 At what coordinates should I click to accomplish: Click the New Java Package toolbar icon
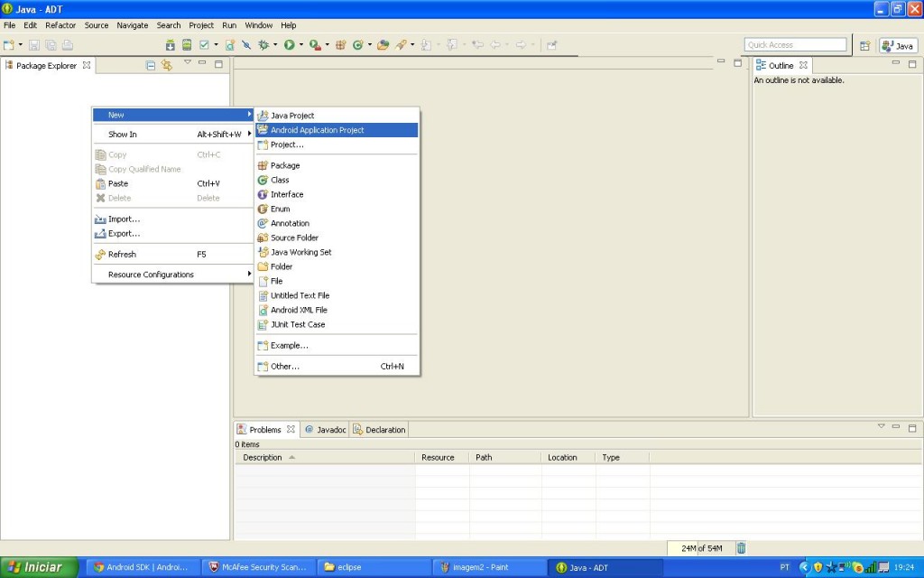click(x=340, y=45)
